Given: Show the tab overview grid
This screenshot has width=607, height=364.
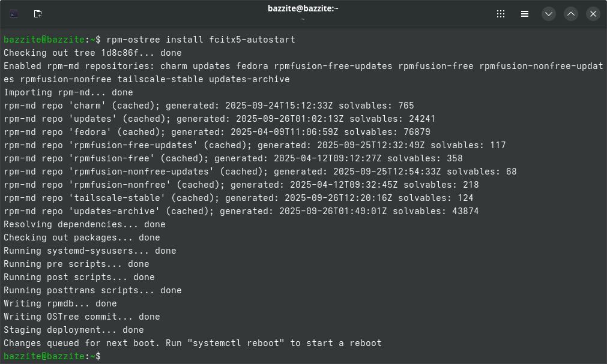Looking at the screenshot, I should [x=501, y=13].
